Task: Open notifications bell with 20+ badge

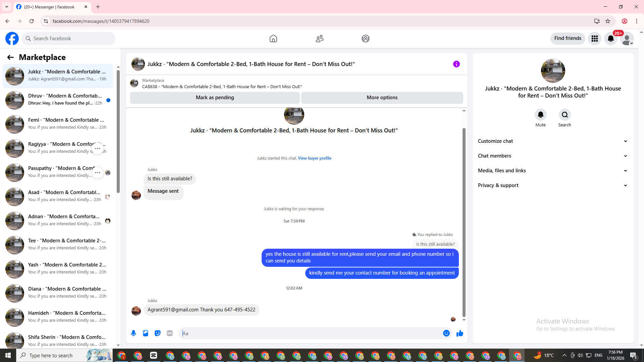Action: 611,39
